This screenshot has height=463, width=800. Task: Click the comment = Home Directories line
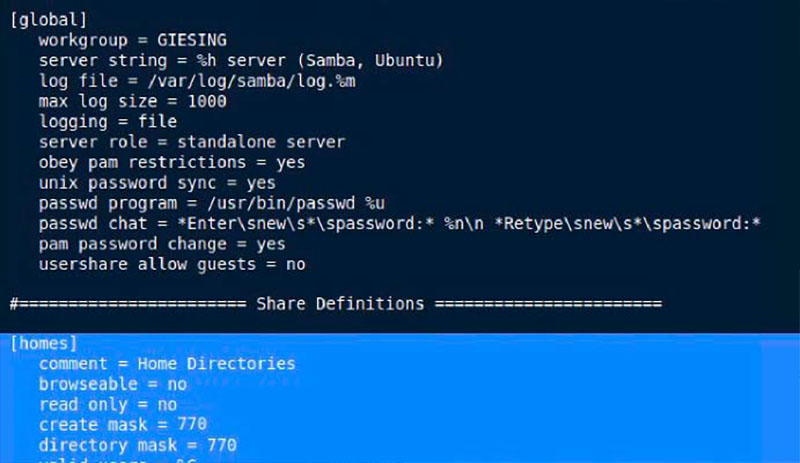[x=167, y=363]
